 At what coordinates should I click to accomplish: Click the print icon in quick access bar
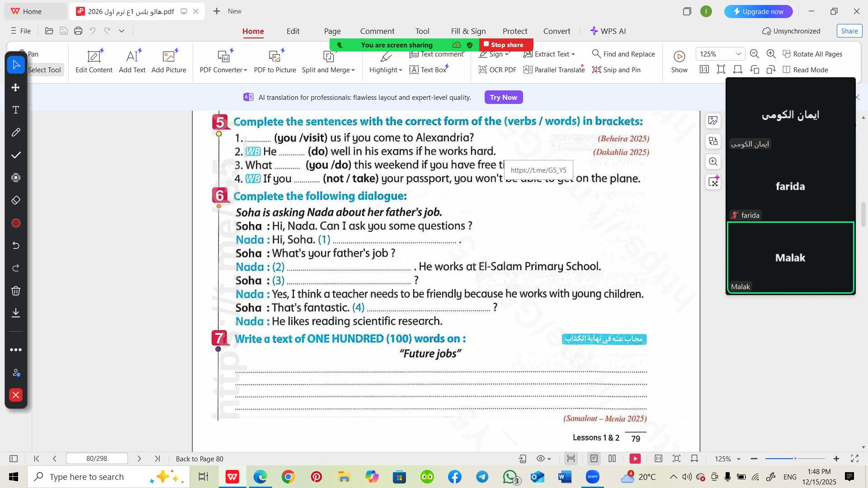(78, 31)
